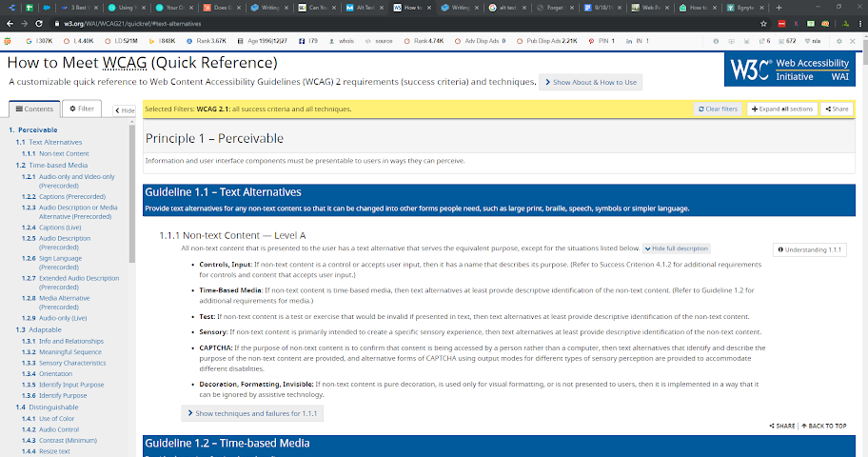Click the Bing index count parameter
The height and width of the screenshot is (457, 868).
[162, 41]
